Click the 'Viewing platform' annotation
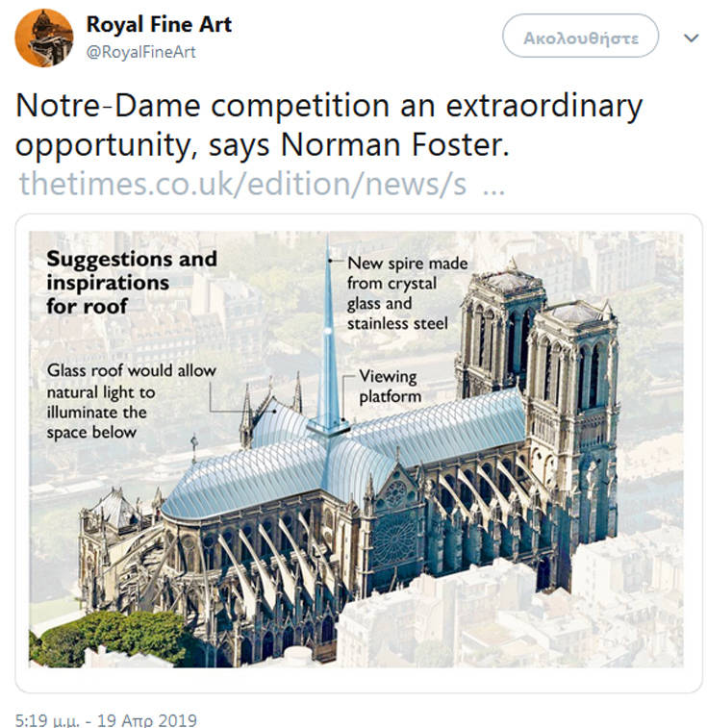Screen dimensions: 707x728 (x=391, y=387)
